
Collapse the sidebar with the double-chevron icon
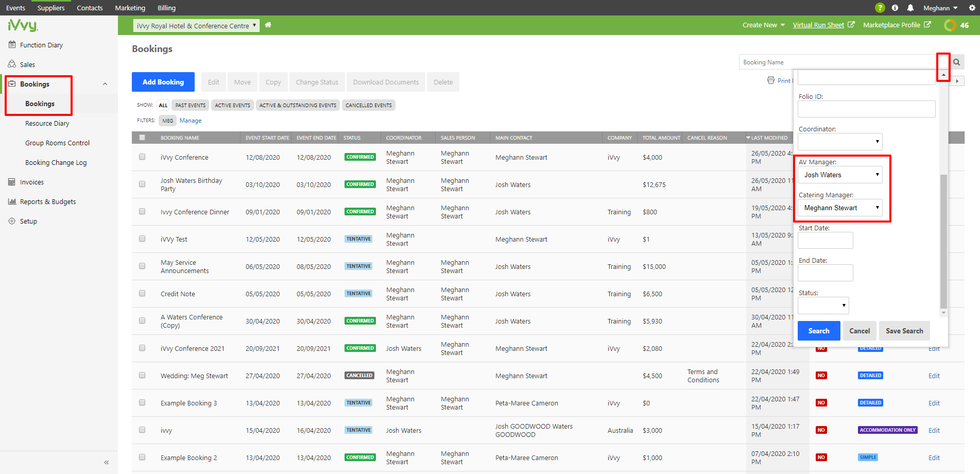106,462
